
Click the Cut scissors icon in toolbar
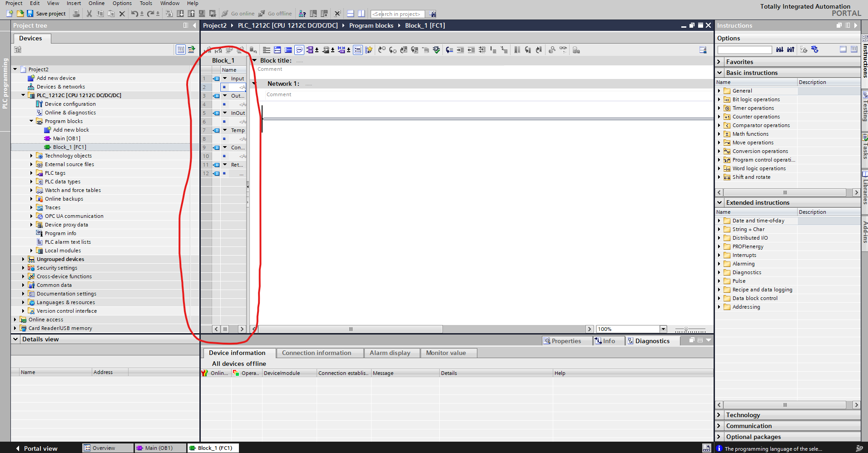click(x=89, y=14)
